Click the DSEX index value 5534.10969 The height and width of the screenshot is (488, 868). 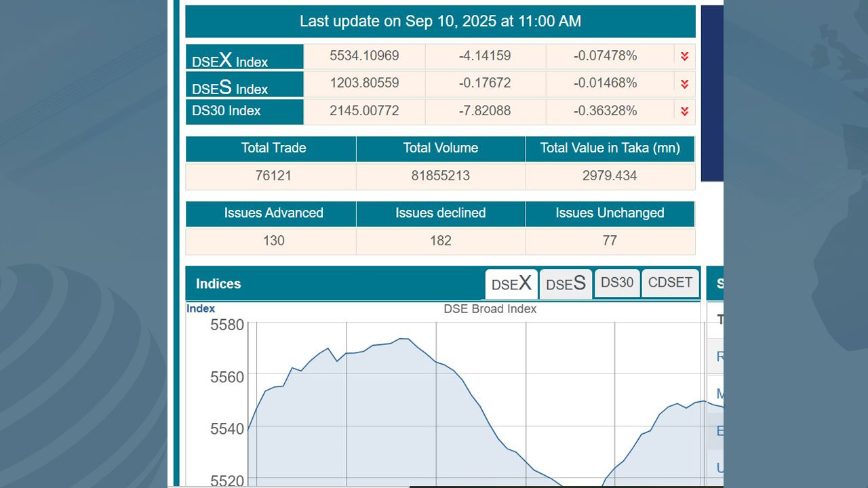pos(364,56)
